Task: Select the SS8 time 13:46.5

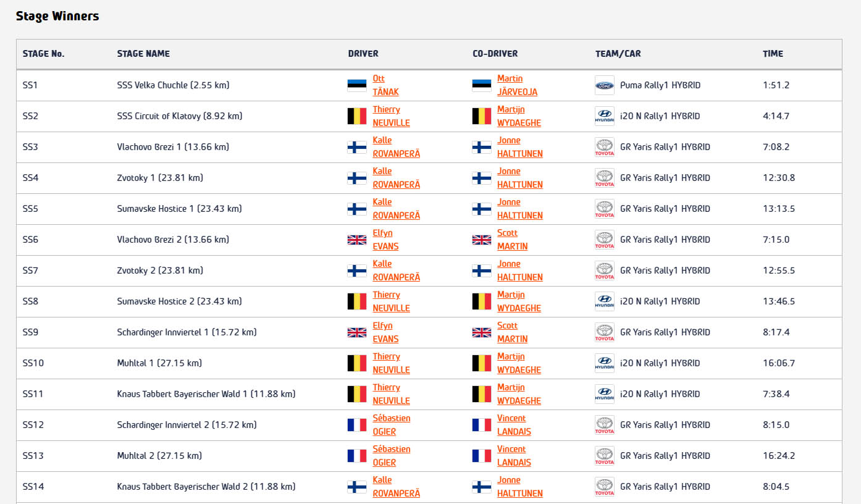Action: pos(779,301)
